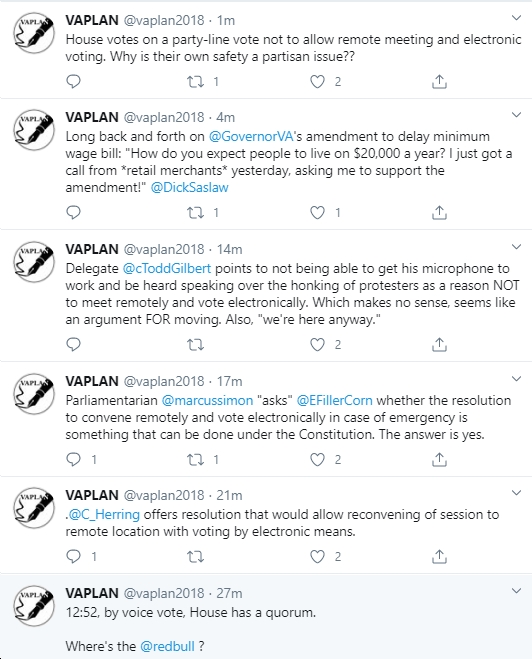Open the @GovernorVA mention link

coord(251,137)
